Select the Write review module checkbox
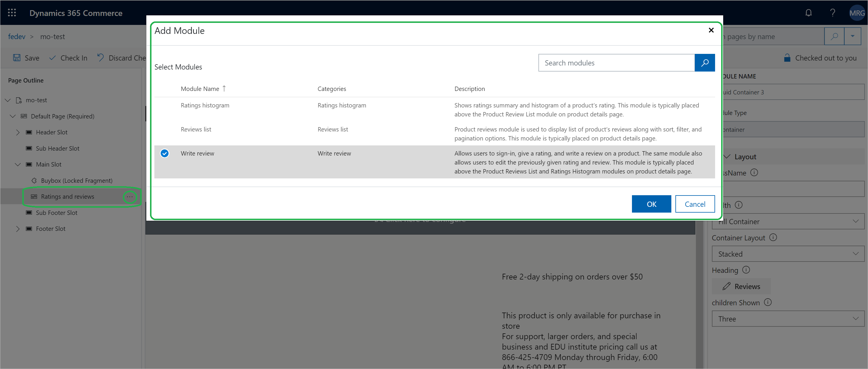 [x=165, y=153]
